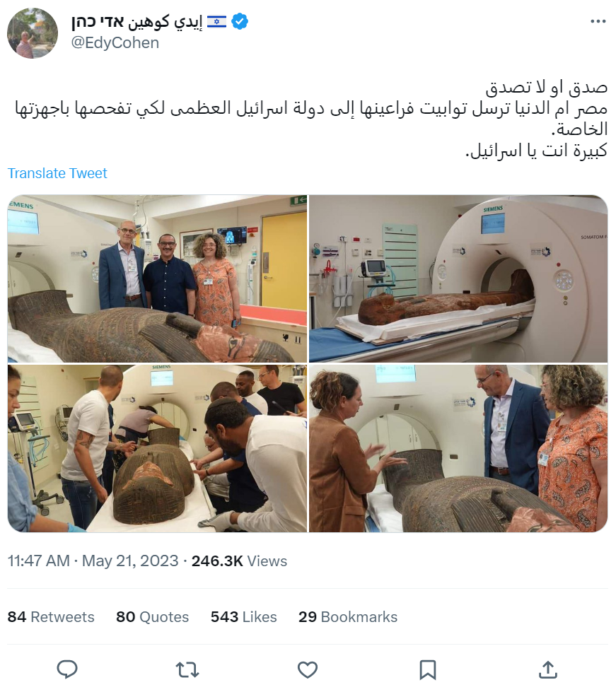Open the @EdyCohen handle link

click(x=115, y=42)
